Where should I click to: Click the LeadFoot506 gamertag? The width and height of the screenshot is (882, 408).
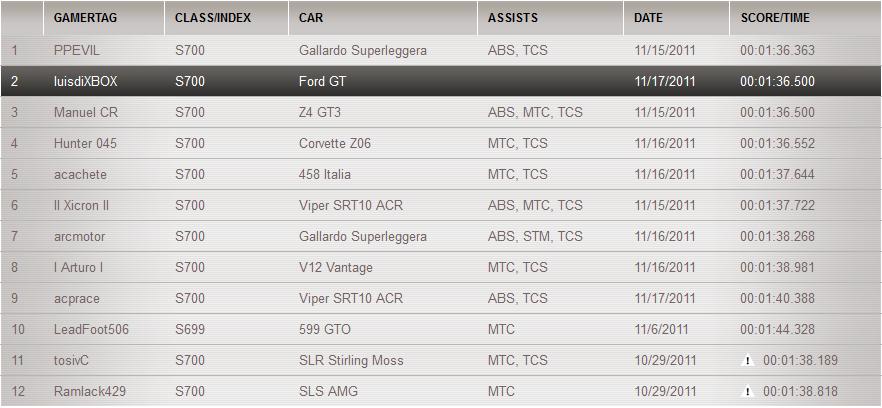(x=91, y=329)
